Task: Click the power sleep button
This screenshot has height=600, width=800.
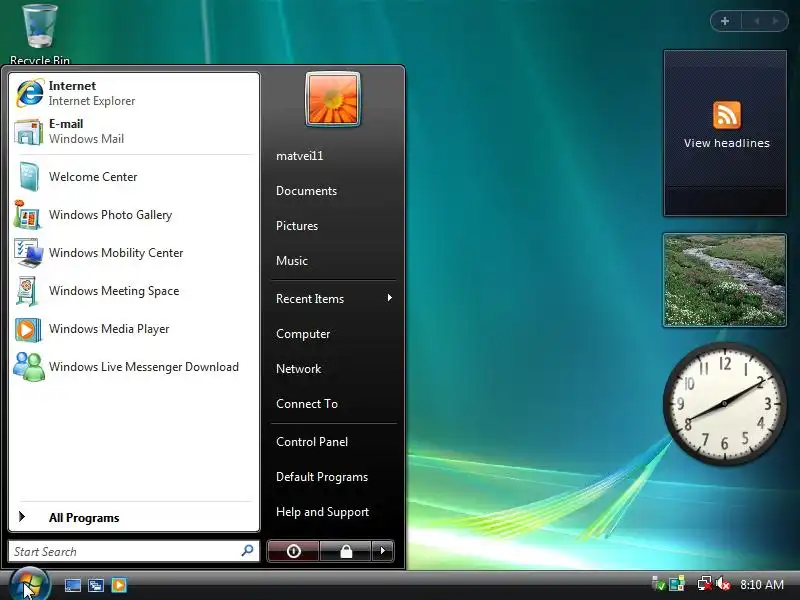Action: (x=293, y=551)
